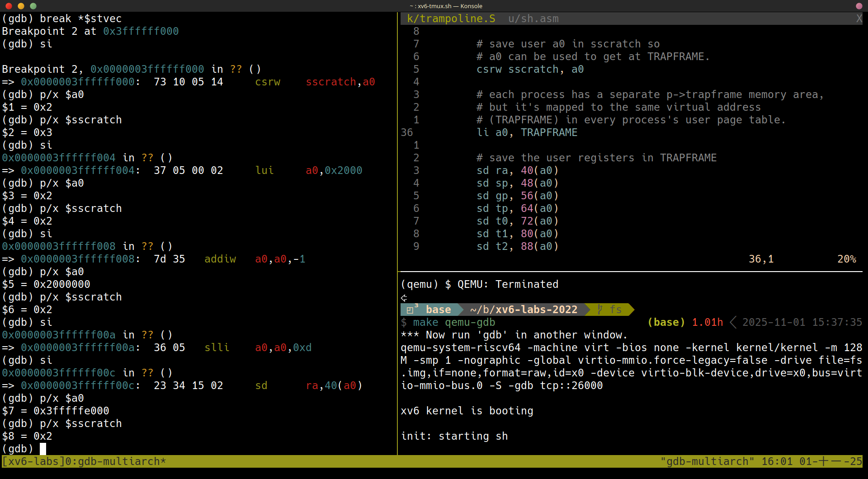Viewport: 868px width, 479px height.
Task: Click the yellow minimize window button
Action: click(x=21, y=6)
